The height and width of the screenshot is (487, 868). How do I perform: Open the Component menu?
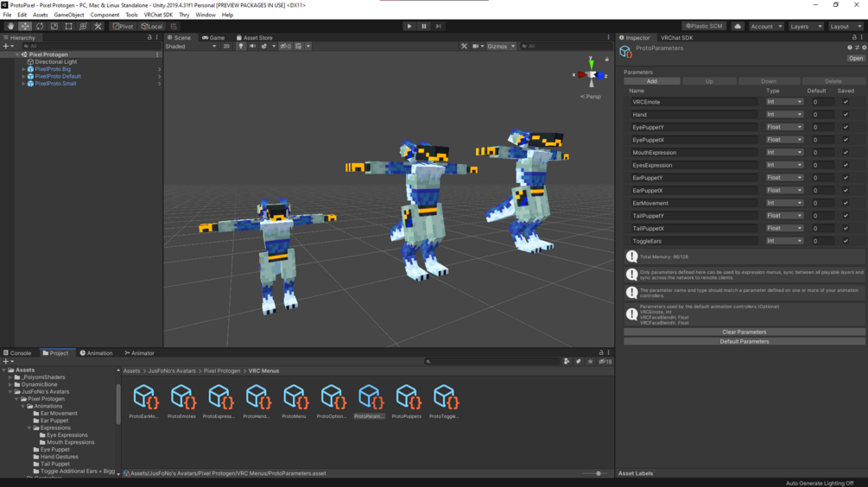coord(105,15)
